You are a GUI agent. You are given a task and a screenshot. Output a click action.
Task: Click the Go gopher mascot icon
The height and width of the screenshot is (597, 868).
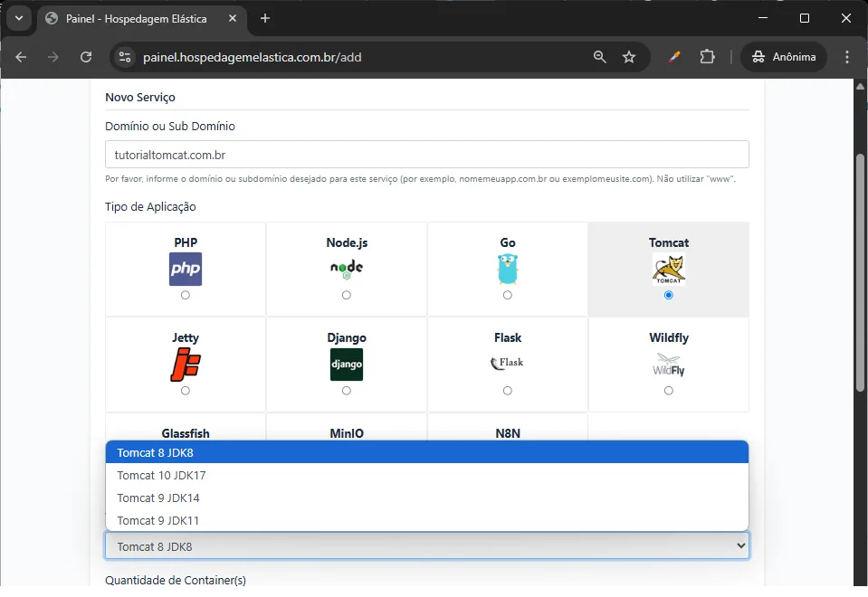[x=508, y=269]
